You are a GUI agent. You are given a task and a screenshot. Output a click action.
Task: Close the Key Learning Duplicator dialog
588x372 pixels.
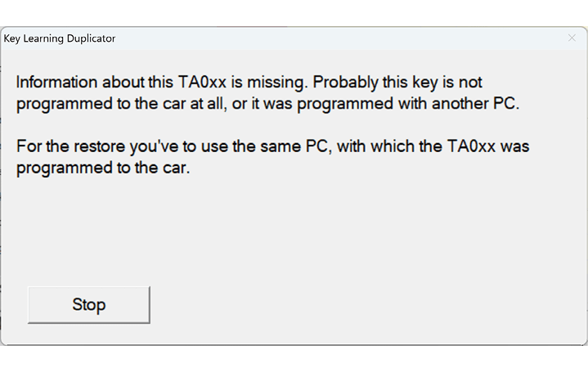[x=572, y=38]
